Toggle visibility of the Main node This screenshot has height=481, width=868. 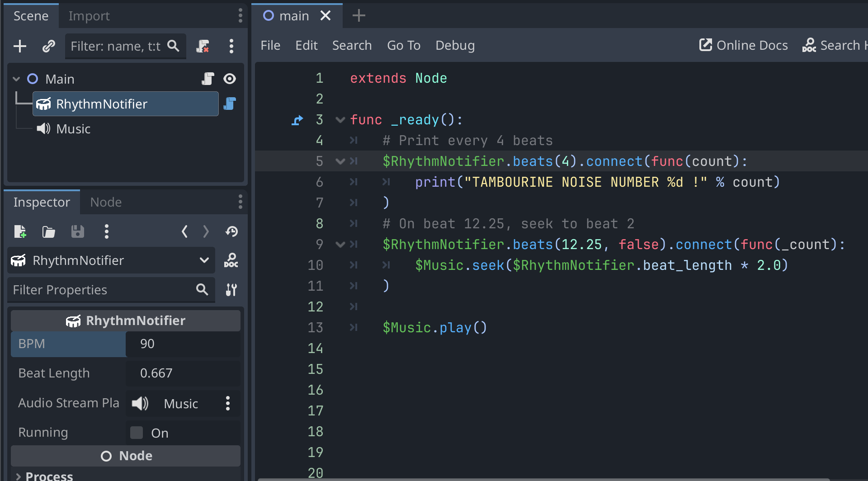[x=230, y=79]
